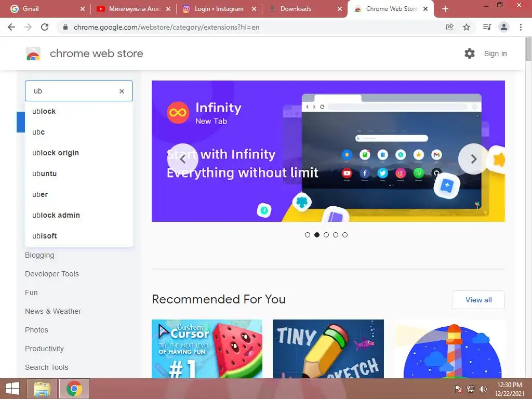This screenshot has width=532, height=399.
Task: View site info via padlock icon
Action: pos(66,27)
